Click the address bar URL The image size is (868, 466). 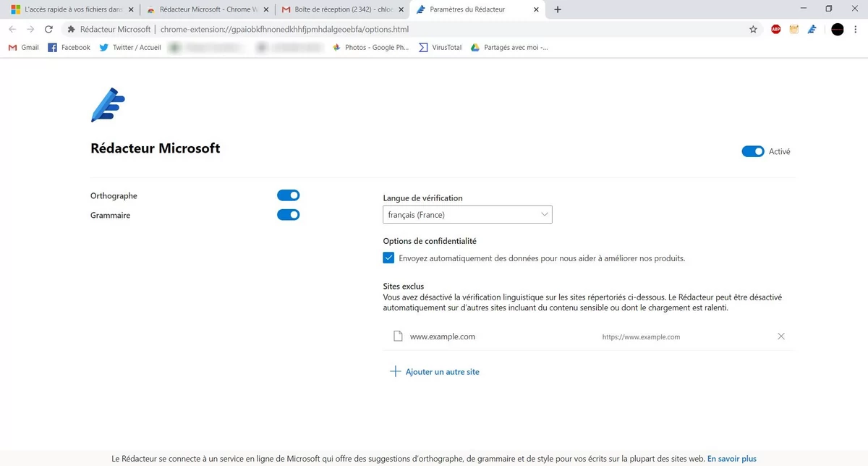pyautogui.click(x=284, y=30)
